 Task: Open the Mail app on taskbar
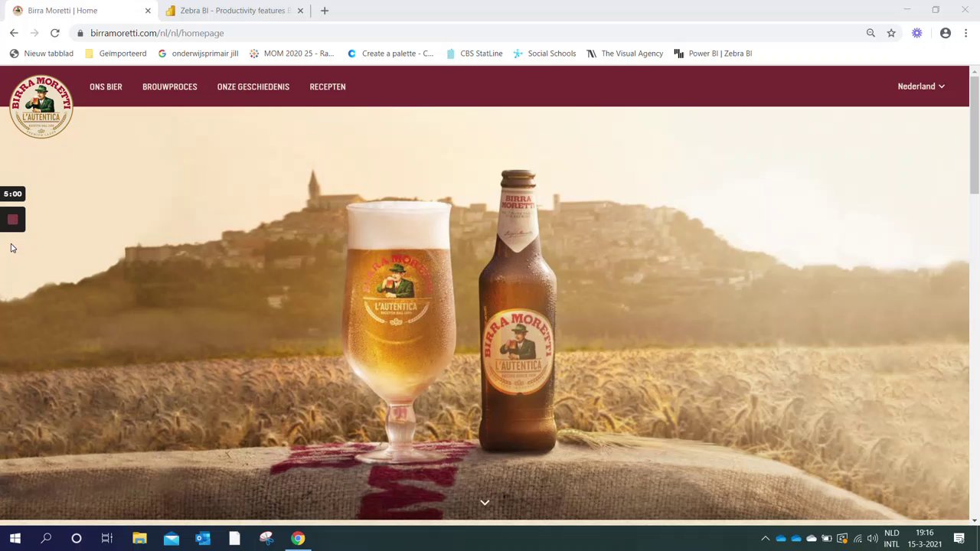[x=171, y=539]
